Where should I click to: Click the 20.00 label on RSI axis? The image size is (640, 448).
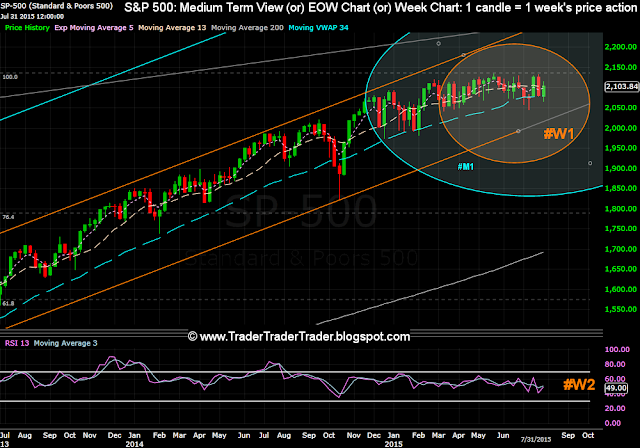pos(615,408)
